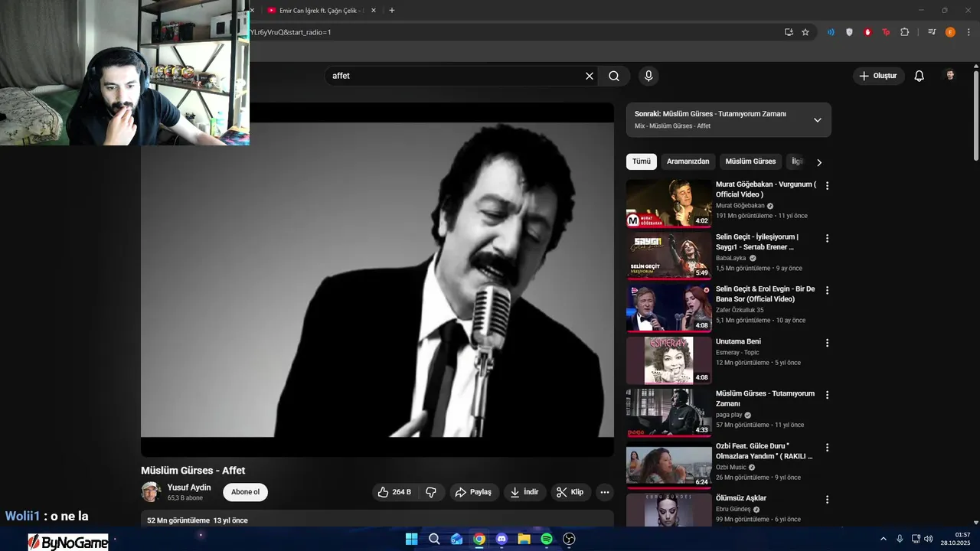Click the Müslüm Gürses video player
The height and width of the screenshot is (551, 980).
[x=377, y=279]
